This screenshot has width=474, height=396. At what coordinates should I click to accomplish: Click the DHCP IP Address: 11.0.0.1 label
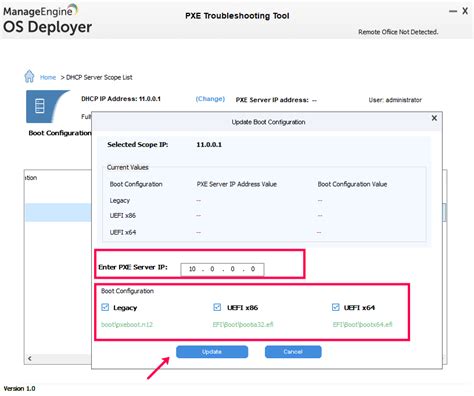[x=121, y=99]
